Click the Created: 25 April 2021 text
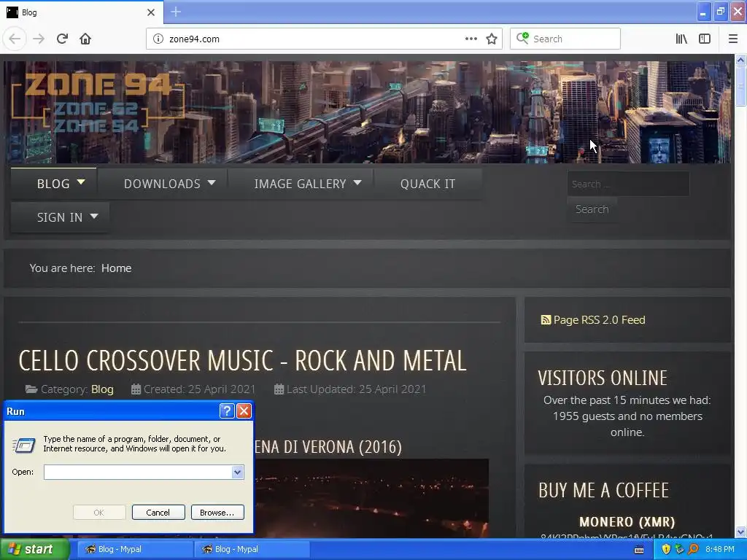Image resolution: width=747 pixels, height=560 pixels. point(199,389)
